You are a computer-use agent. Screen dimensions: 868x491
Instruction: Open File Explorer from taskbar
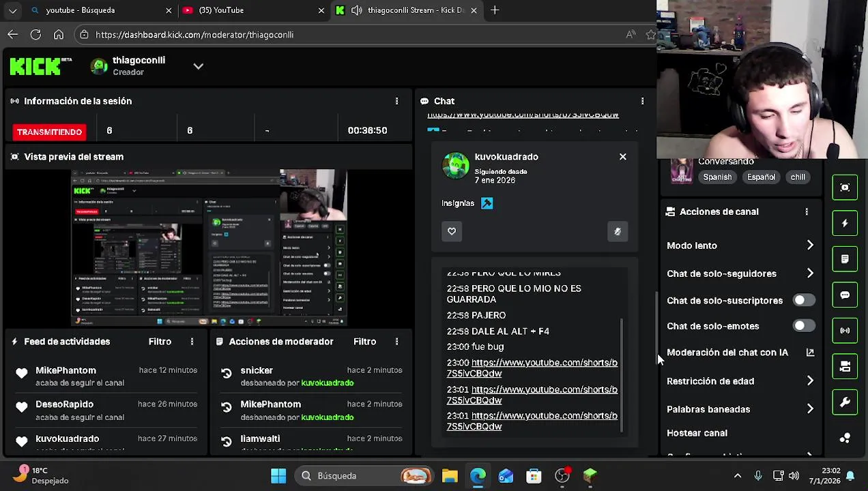pos(450,475)
